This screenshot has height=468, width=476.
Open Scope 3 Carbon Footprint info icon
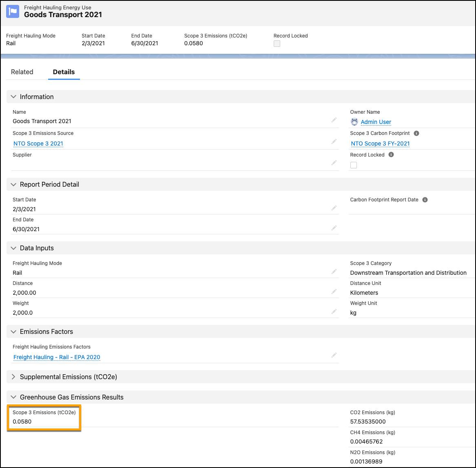[x=416, y=133]
